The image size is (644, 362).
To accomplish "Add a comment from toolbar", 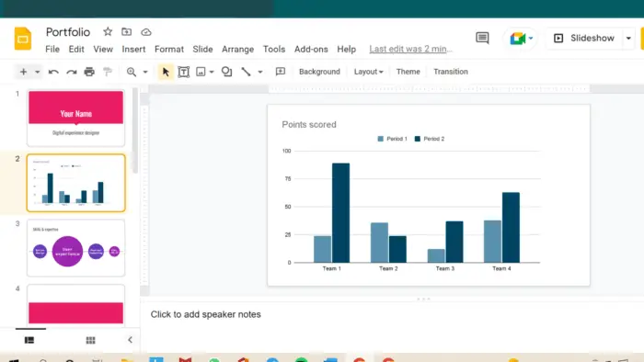I will tap(280, 72).
